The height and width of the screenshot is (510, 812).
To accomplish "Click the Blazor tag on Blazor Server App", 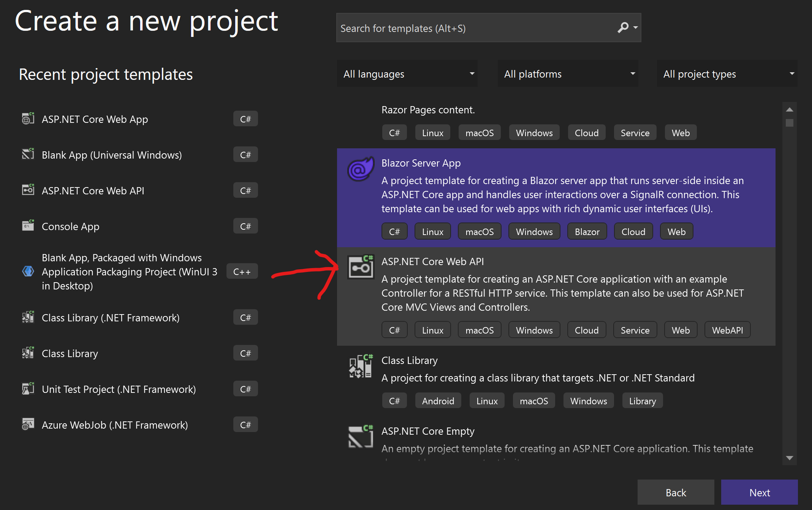I will pos(587,231).
